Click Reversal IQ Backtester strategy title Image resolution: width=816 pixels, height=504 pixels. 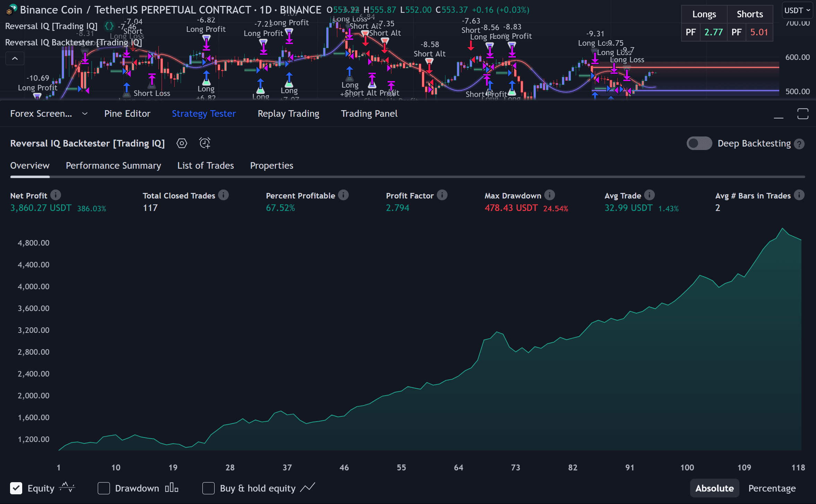coord(87,143)
